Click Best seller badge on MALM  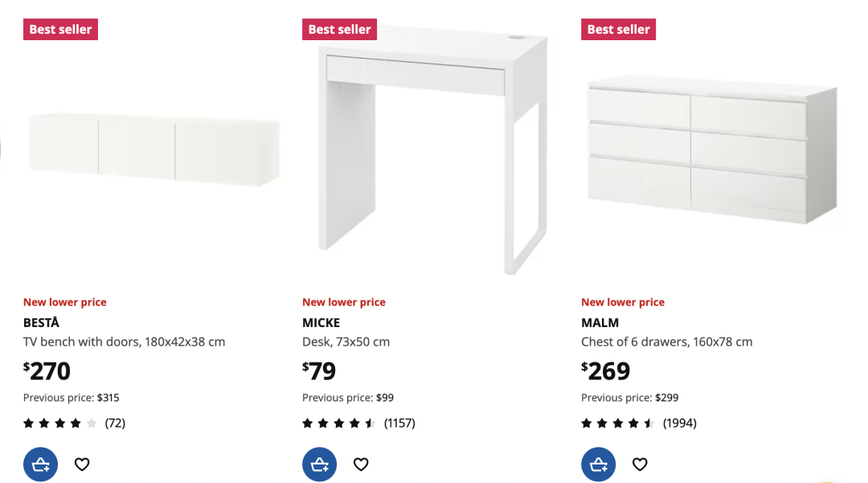pos(618,29)
